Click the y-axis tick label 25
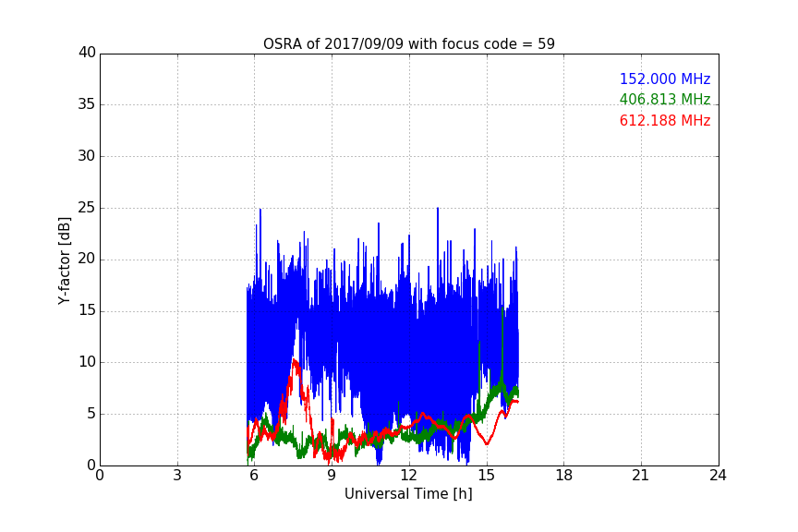This screenshot has width=798, height=532. point(87,208)
